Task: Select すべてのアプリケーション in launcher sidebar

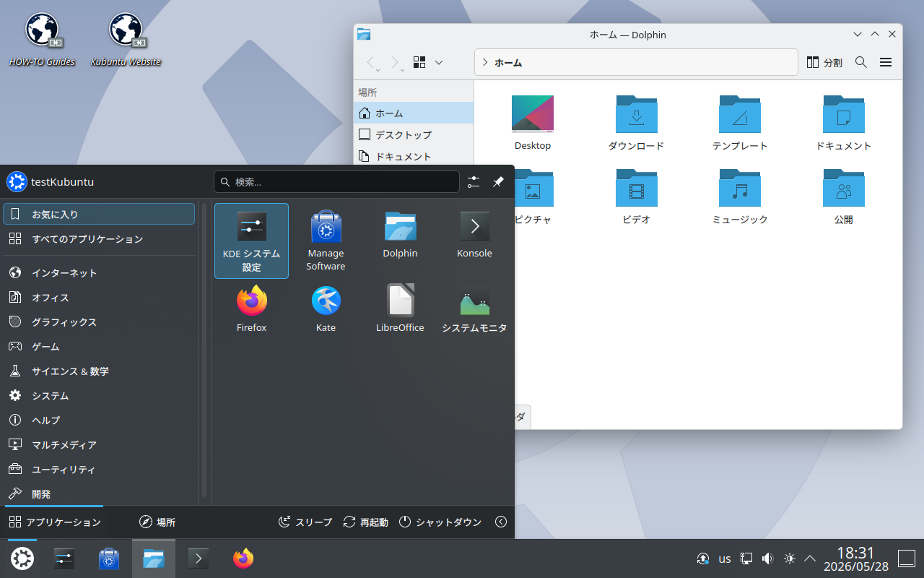Action: tap(99, 238)
